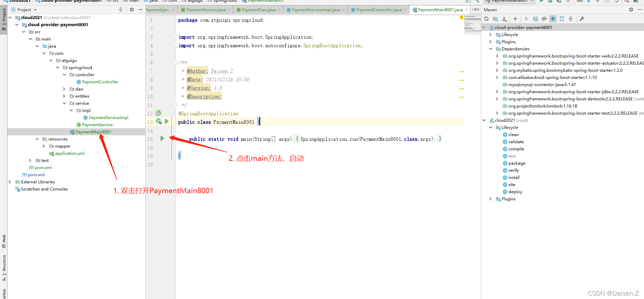Toggle Maven offline mode
Viewport: 644px width, 299px height.
(544, 19)
